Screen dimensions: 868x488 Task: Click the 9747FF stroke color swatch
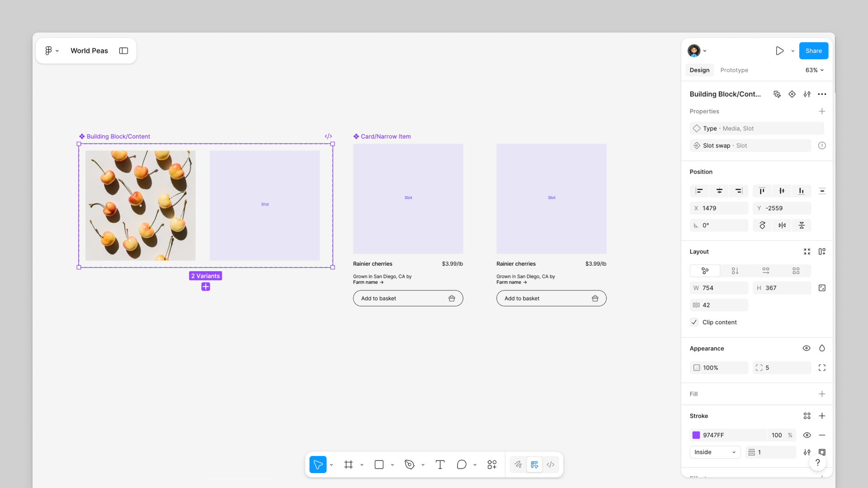point(696,435)
